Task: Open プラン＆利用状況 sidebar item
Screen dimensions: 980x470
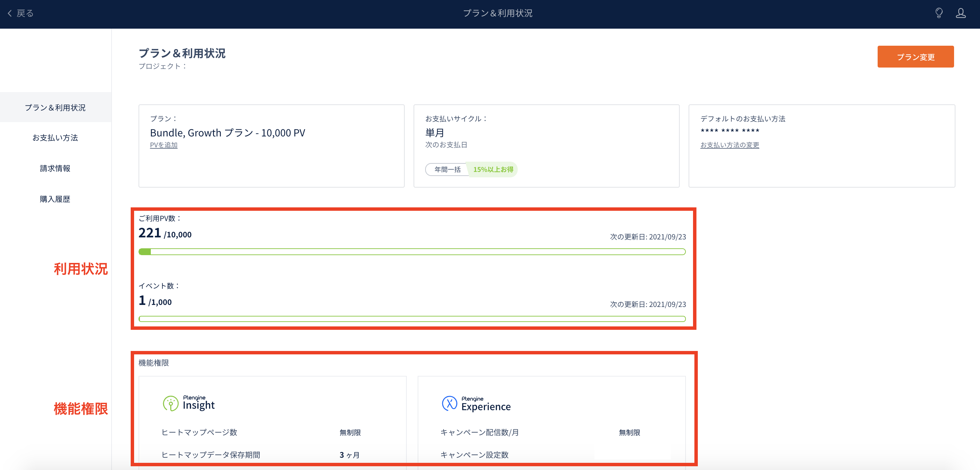Action: 55,108
